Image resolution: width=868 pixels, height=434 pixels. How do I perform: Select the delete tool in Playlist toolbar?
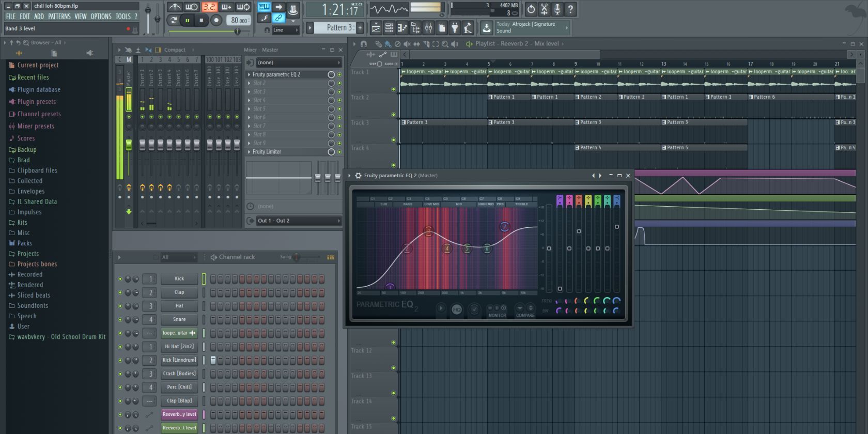coord(397,44)
